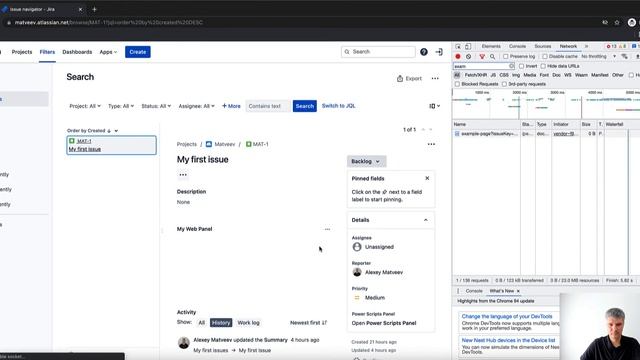The height and width of the screenshot is (360, 640).
Task: Close the Pinned fields panel
Action: (427, 178)
